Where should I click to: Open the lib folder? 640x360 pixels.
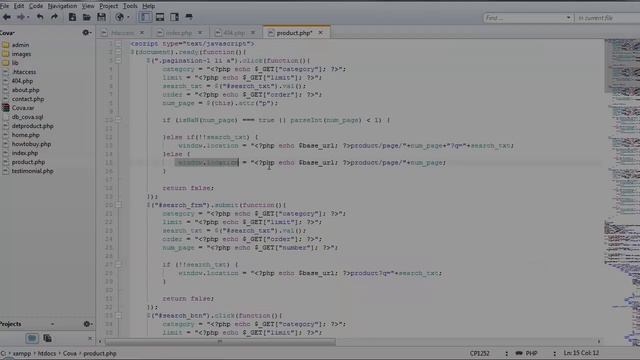tap(15, 63)
